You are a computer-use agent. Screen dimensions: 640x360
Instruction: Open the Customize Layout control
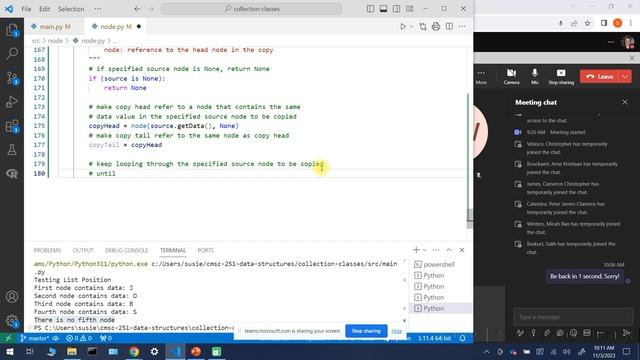(409, 9)
